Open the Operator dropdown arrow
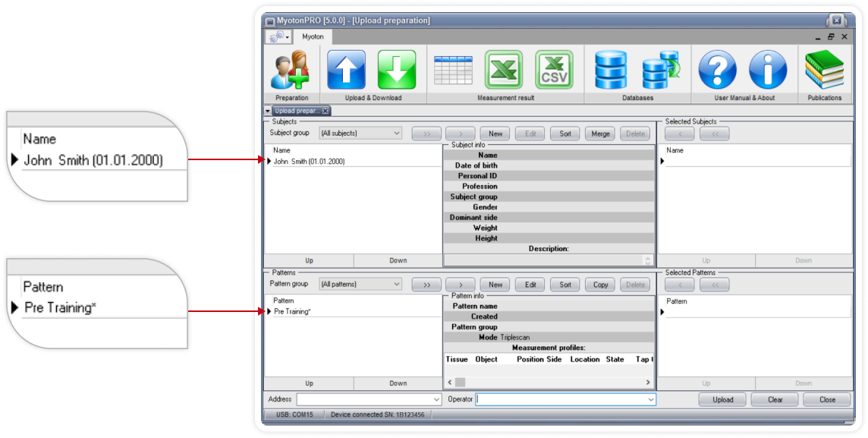The height and width of the screenshot is (438, 868). coord(651,399)
